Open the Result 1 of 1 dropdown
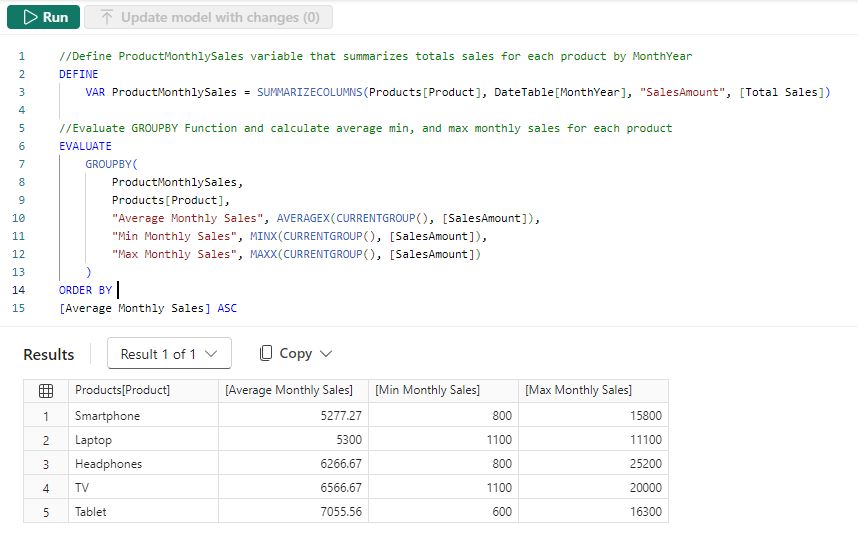The image size is (858, 543). [x=169, y=354]
